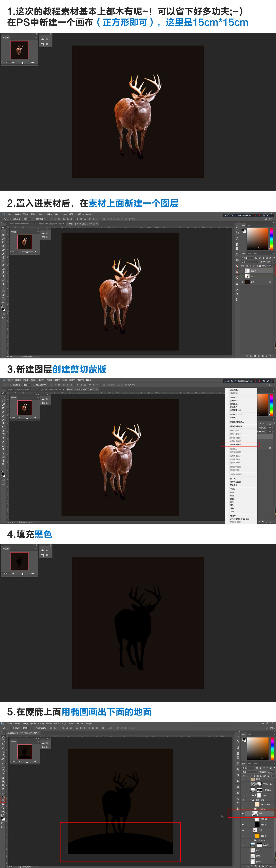Hide the 麋鹿 layer in step 5
The width and height of the screenshot is (276, 868).
243,830
